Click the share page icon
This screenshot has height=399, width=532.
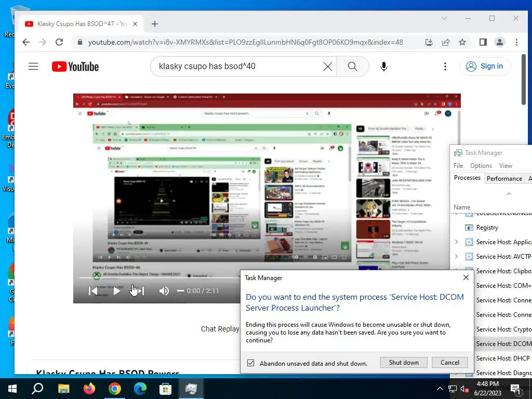[x=445, y=42]
